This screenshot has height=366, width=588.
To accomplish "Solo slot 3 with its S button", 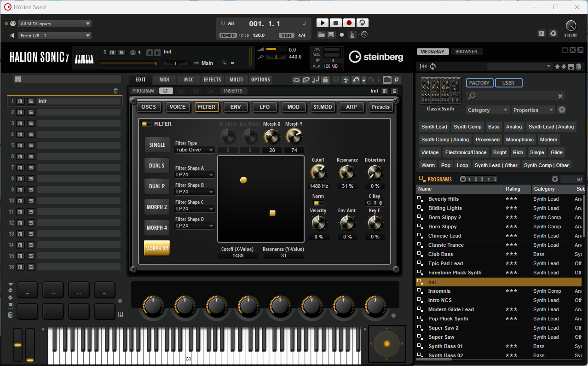I will [30, 123].
